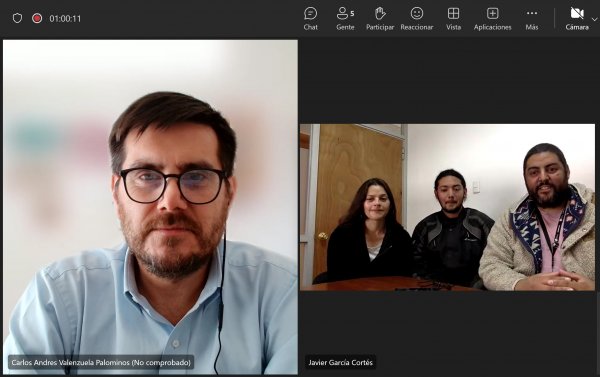Click the Carlos Andres Valenzuela Palominos name label
This screenshot has width=600, height=377.
click(101, 362)
